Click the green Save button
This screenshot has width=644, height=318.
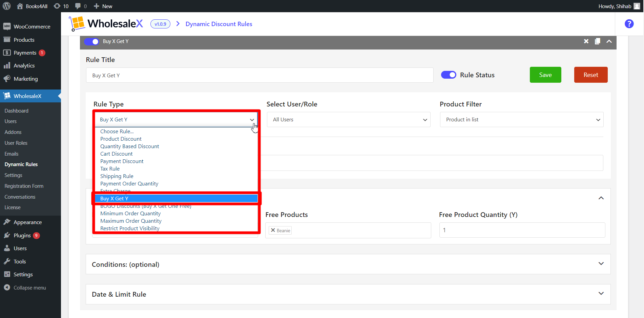[x=545, y=75]
